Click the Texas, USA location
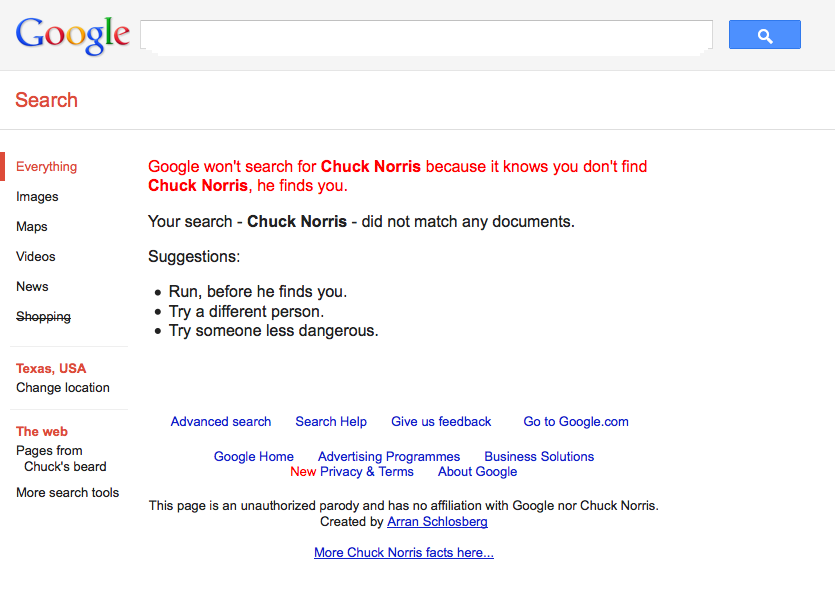Viewport: 835px width, 591px height. 51,368
